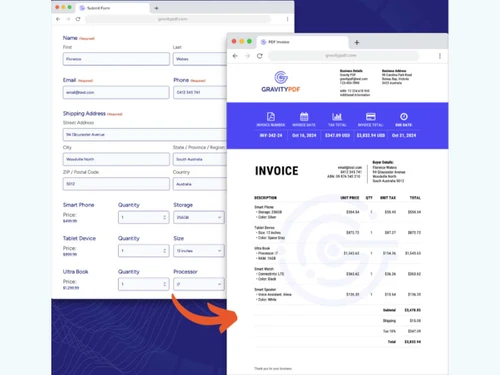Open the Processor dropdown for Ultra Book
Screen dimensions: 500x375
point(199,284)
